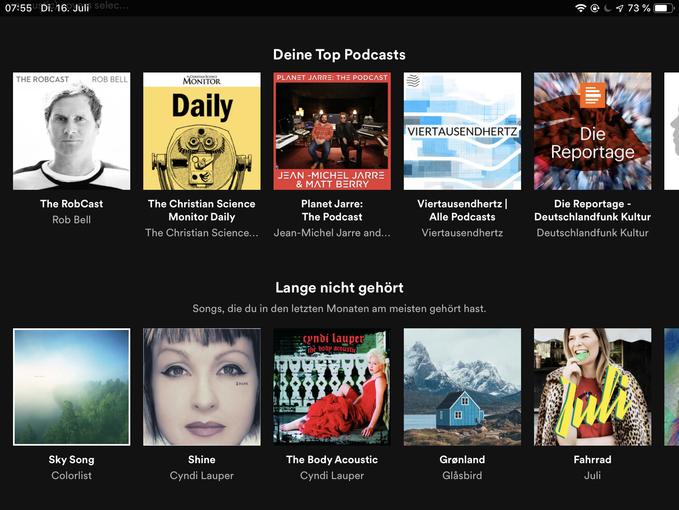Open The Body Acoustic album cover
This screenshot has height=510, width=679.
click(x=332, y=387)
